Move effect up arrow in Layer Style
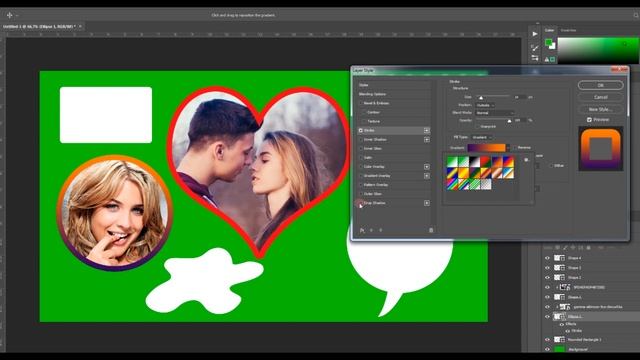640x360 pixels. (x=371, y=230)
